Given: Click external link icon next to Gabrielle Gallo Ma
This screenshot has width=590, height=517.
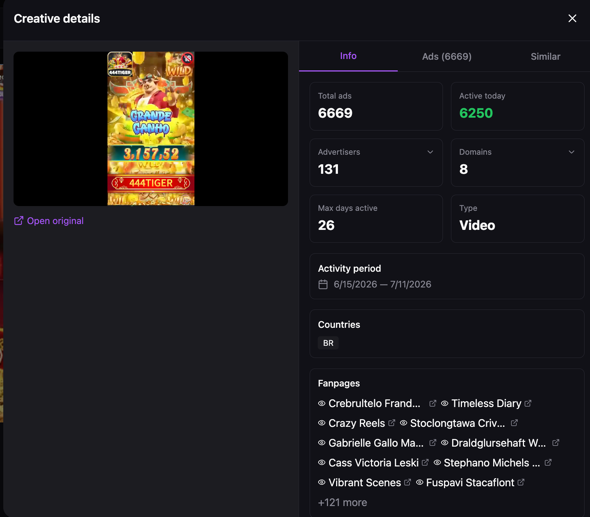Looking at the screenshot, I should 432,443.
